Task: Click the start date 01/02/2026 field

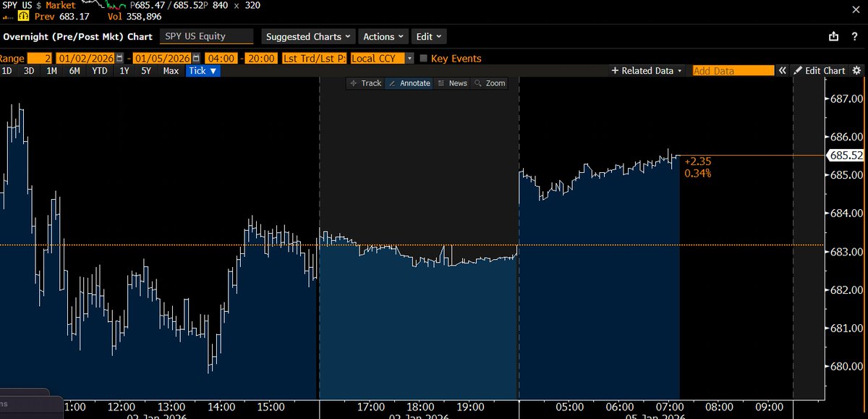Action: [85, 59]
